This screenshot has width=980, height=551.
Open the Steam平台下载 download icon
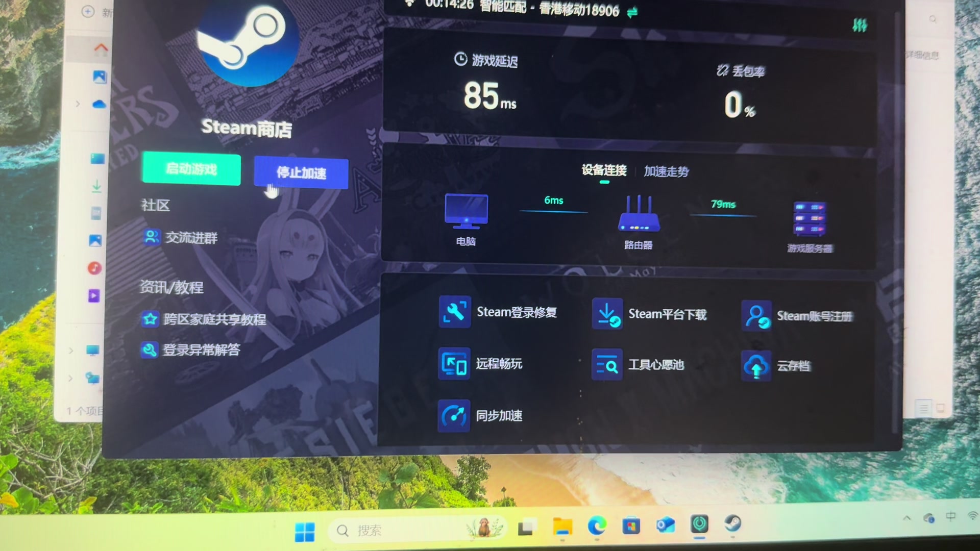[x=607, y=313]
